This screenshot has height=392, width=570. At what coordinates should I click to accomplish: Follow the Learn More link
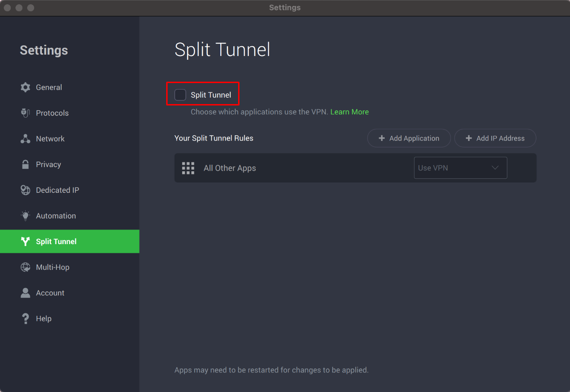[349, 112]
